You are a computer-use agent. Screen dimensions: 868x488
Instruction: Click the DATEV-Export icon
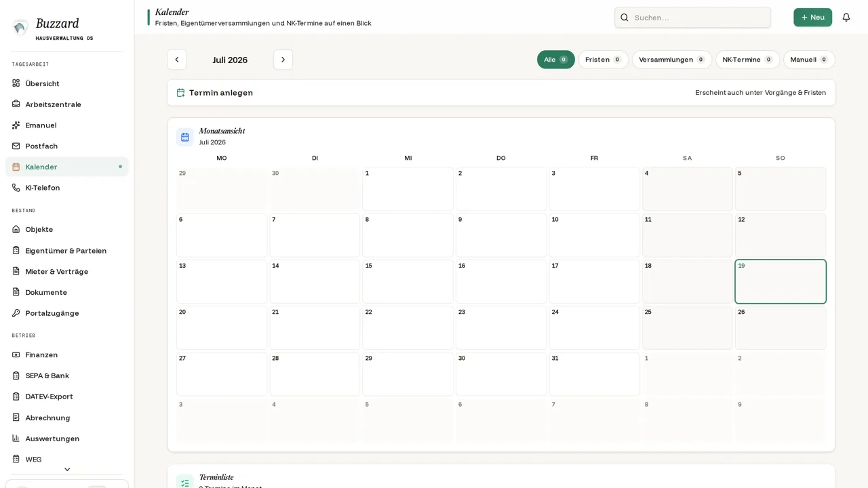coord(16,396)
